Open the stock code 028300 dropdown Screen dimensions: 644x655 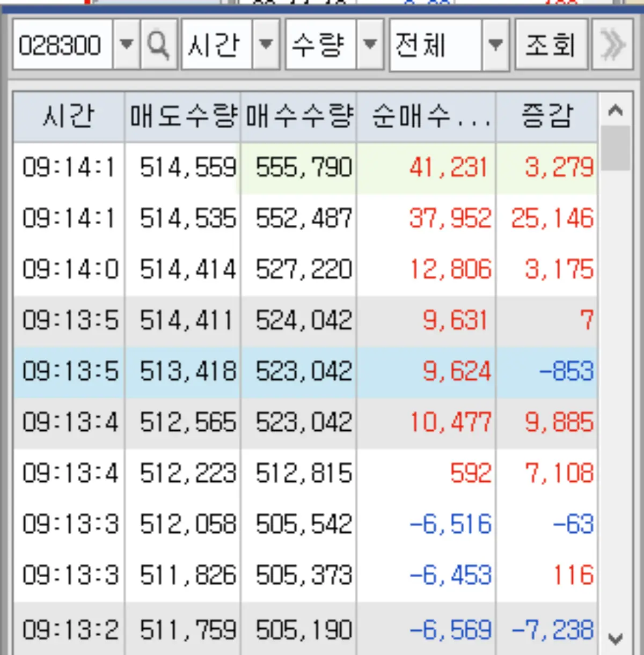pos(127,45)
